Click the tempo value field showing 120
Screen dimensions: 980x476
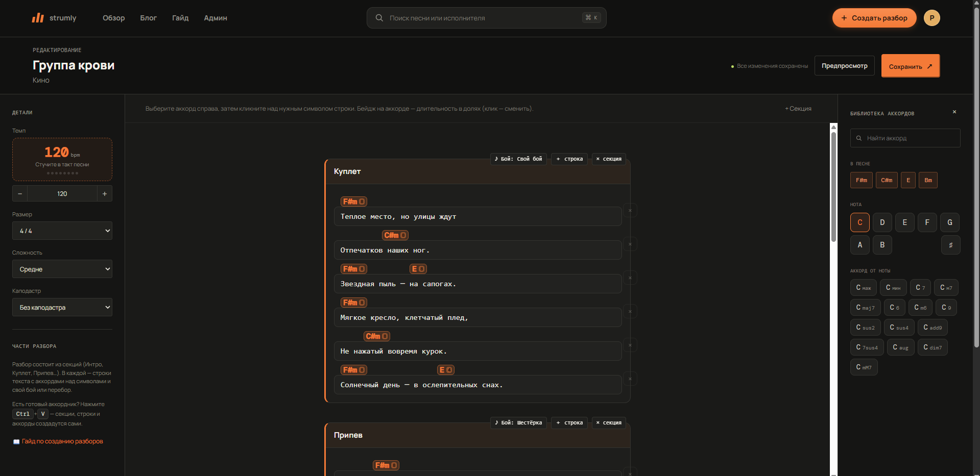coord(62,194)
